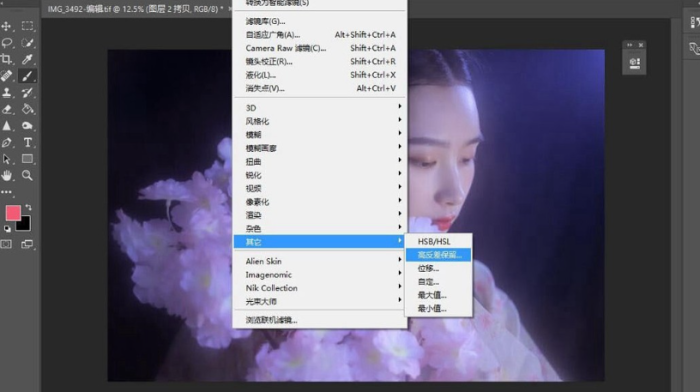Select the Crop tool
The image size is (700, 392).
coord(6,59)
